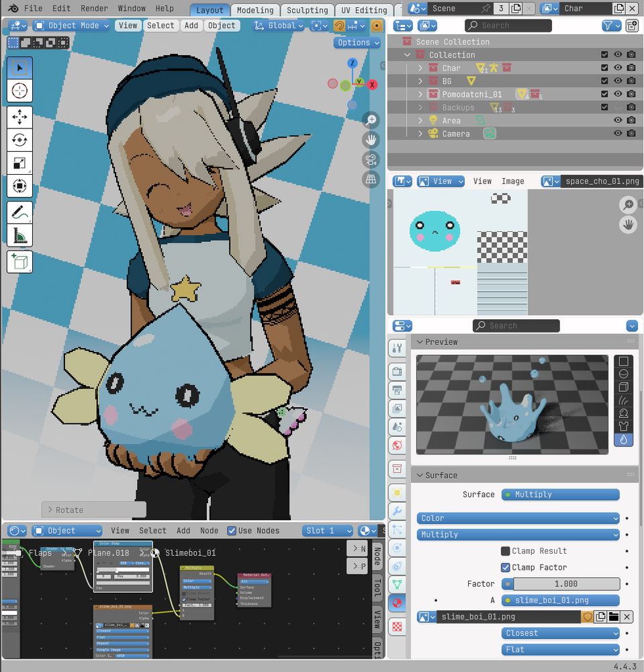Select the Scale tool
The width and height of the screenshot is (644, 672).
(x=19, y=163)
